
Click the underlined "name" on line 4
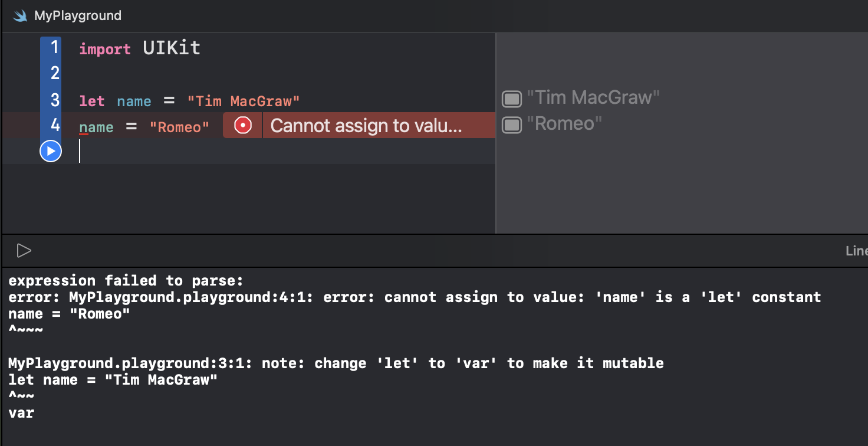[x=96, y=127]
